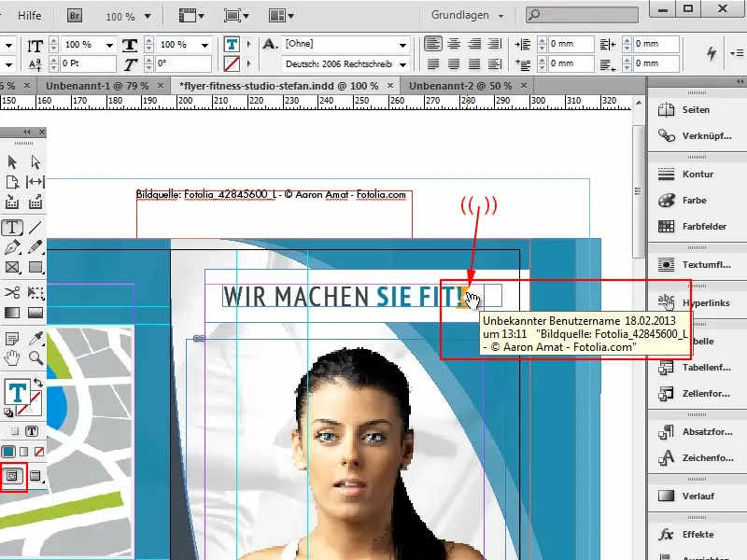Click default fill and stroke icon

pos(8,413)
